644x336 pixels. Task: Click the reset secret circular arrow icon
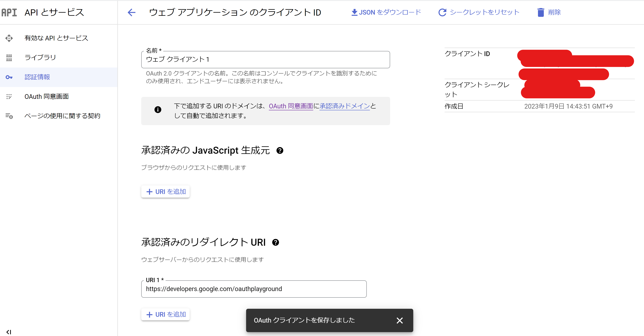(442, 12)
